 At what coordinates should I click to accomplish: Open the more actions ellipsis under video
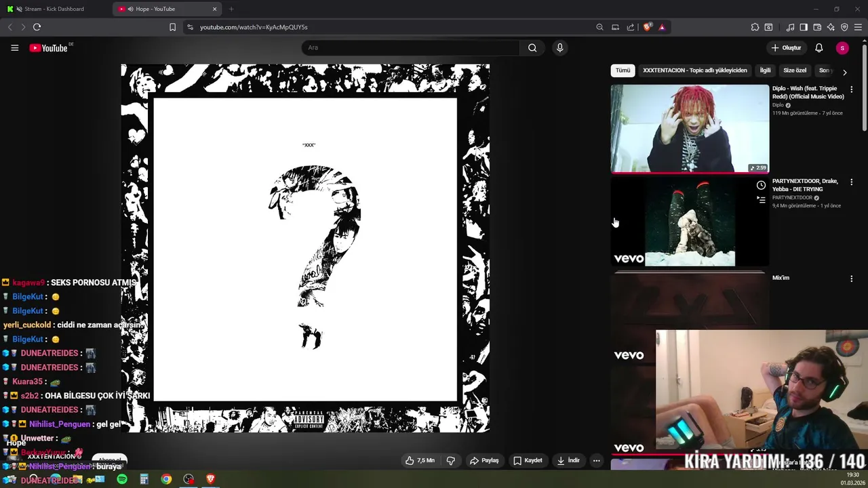(596, 460)
